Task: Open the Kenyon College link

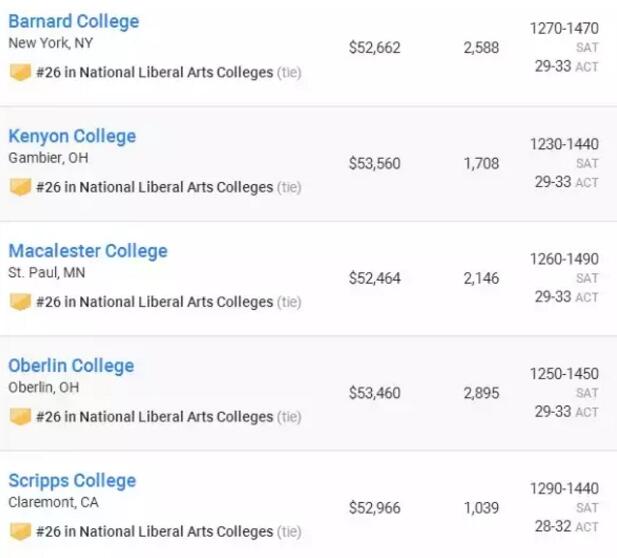Action: (72, 136)
